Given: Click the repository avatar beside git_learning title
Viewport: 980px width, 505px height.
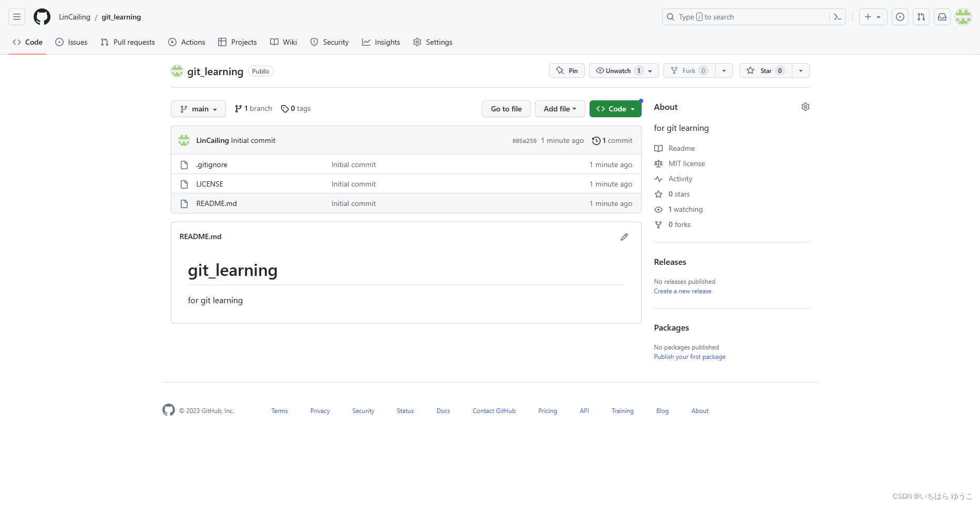Looking at the screenshot, I should (x=177, y=71).
